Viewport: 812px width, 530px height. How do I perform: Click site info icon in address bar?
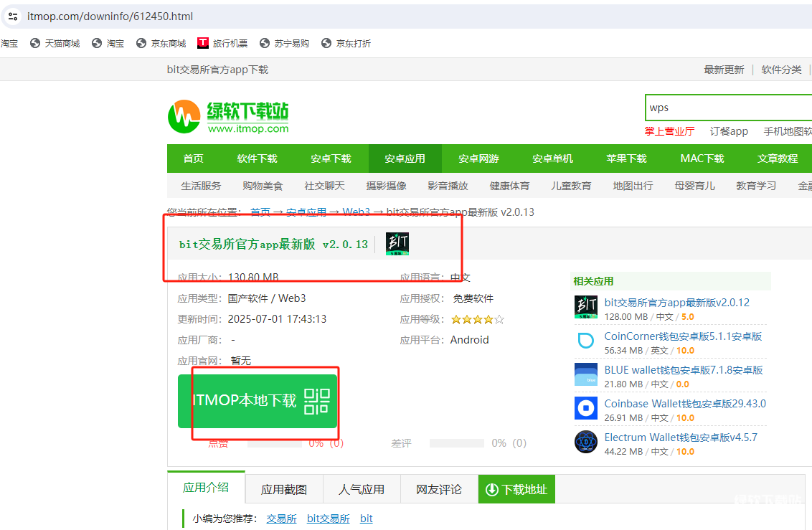(x=13, y=16)
